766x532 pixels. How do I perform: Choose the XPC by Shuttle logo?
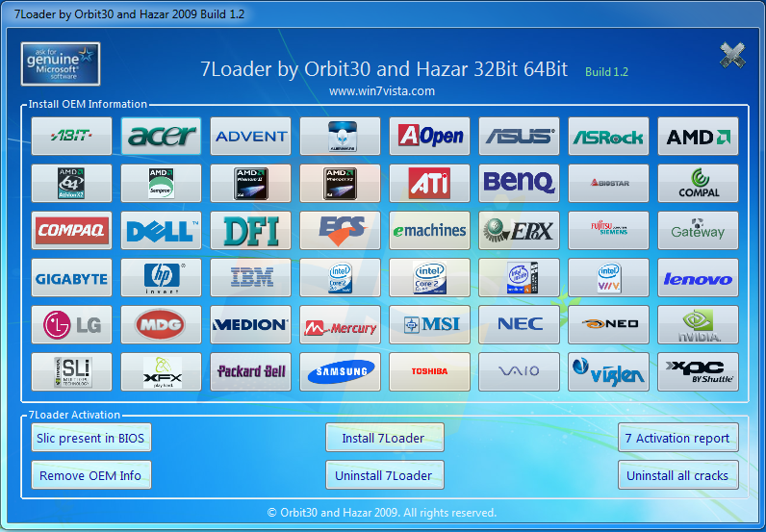[698, 371]
